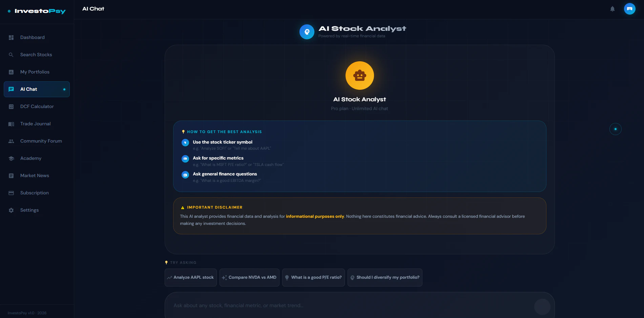This screenshot has width=644, height=318.
Task: Choose the 'Compare NVDA vs AMD' suggestion
Action: pos(249,278)
